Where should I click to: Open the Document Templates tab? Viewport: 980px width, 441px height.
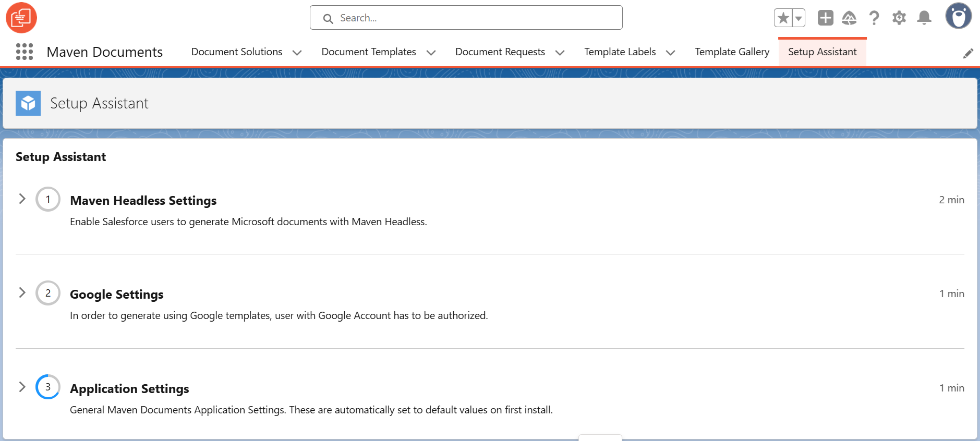click(x=369, y=52)
